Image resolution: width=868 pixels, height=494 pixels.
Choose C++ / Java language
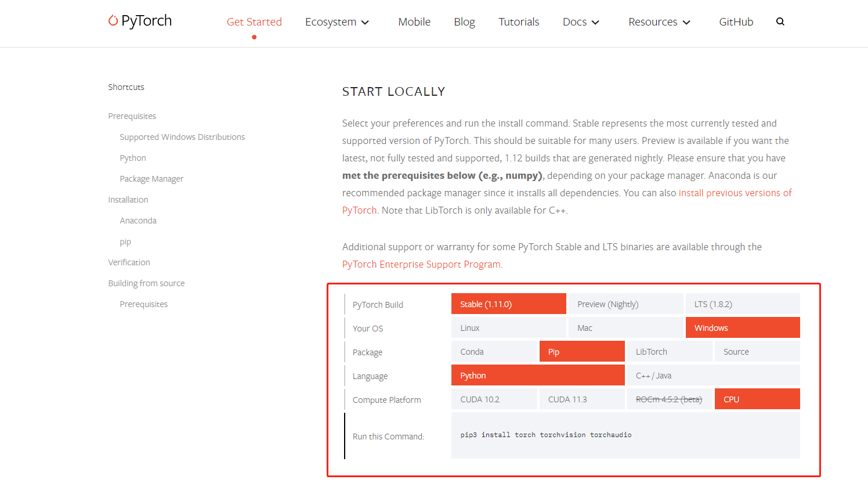pyautogui.click(x=714, y=375)
